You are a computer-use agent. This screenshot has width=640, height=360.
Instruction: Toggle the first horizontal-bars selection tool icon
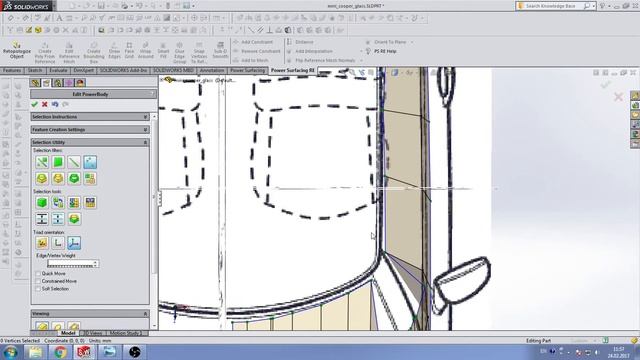(42, 219)
